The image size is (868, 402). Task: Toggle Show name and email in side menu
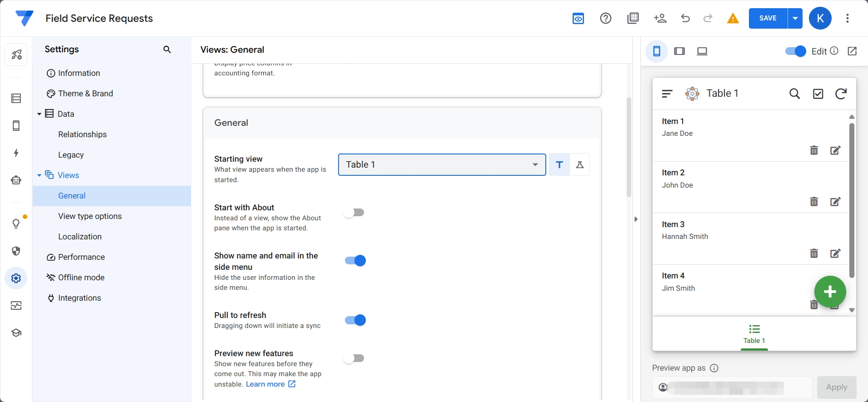click(x=355, y=261)
